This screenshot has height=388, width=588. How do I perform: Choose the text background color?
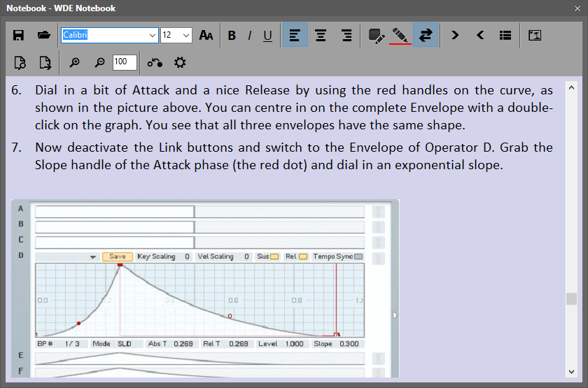pos(376,35)
